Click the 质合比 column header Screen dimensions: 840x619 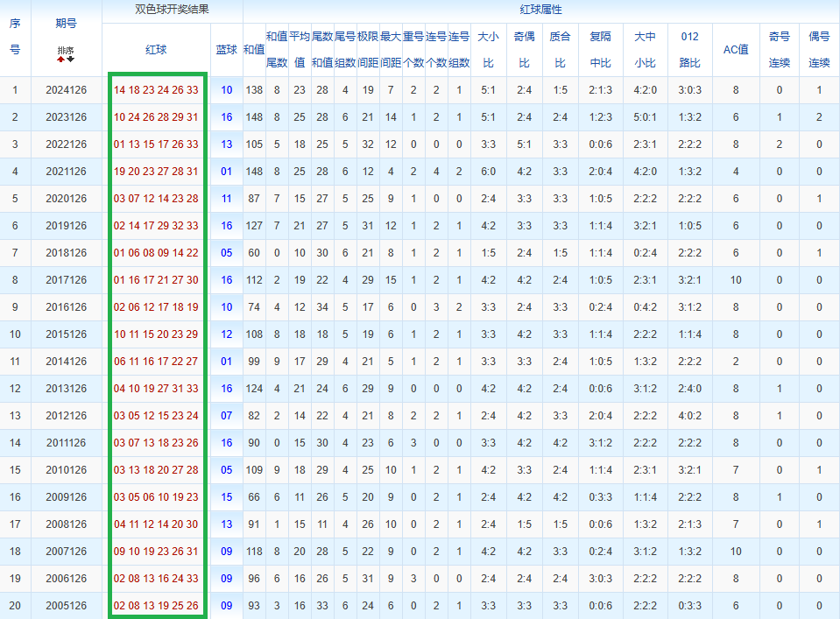(x=560, y=49)
